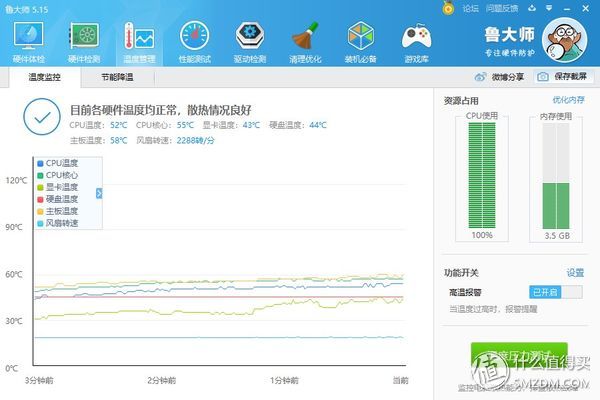Image resolution: width=600 pixels, height=400 pixels.
Task: Open 问题反馈 feedback link
Action: tap(502, 8)
